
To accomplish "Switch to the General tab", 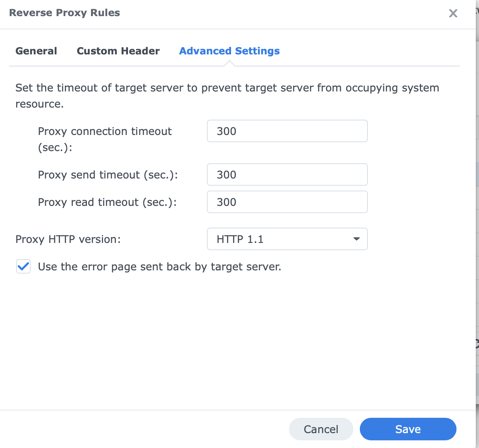I will click(36, 51).
